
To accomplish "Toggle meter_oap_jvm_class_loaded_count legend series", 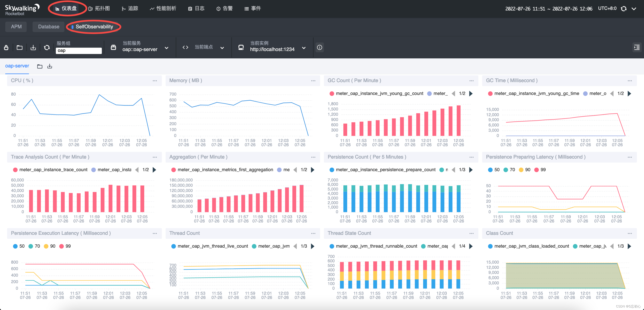I will coord(528,246).
